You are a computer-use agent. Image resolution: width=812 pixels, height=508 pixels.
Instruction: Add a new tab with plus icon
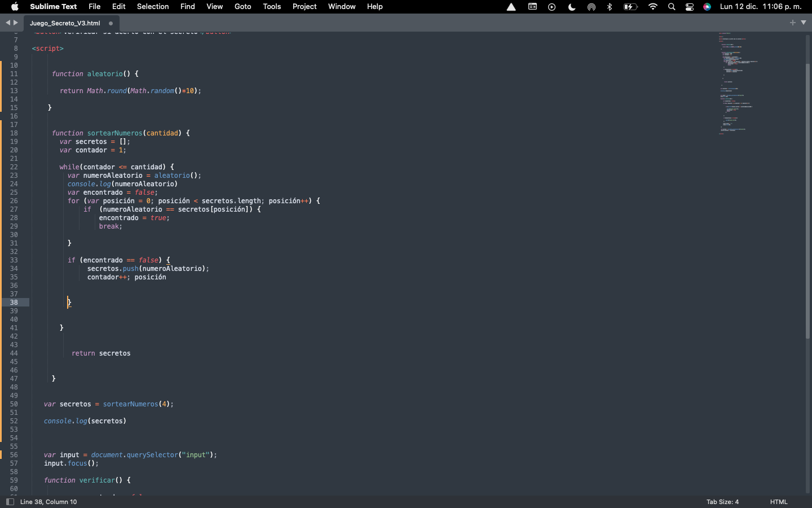coord(793,23)
